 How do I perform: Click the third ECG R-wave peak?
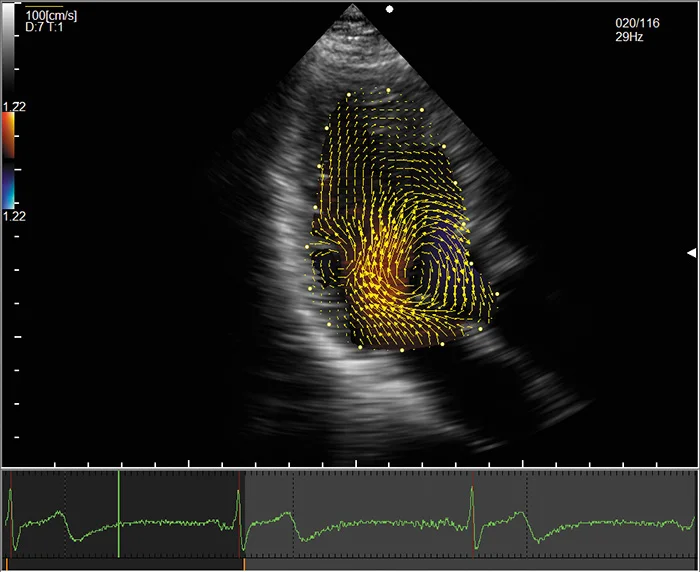tap(471, 491)
